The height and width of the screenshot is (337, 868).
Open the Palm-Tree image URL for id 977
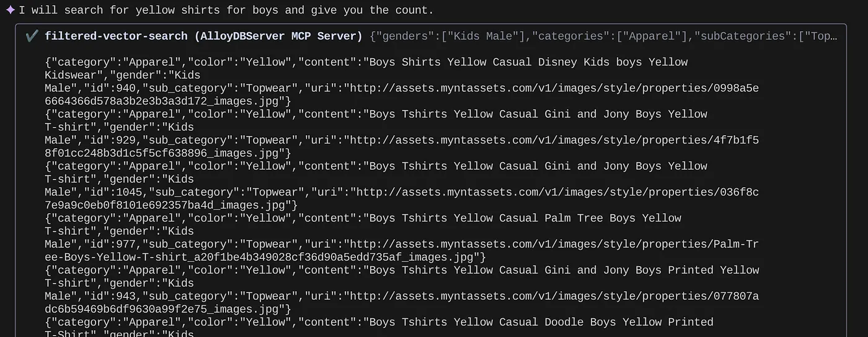click(551, 245)
